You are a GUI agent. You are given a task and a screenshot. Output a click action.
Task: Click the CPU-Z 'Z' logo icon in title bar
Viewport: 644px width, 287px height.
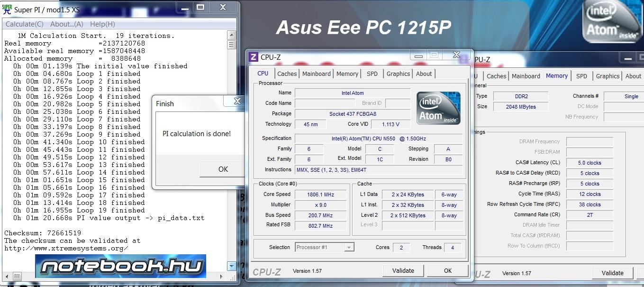pos(254,57)
